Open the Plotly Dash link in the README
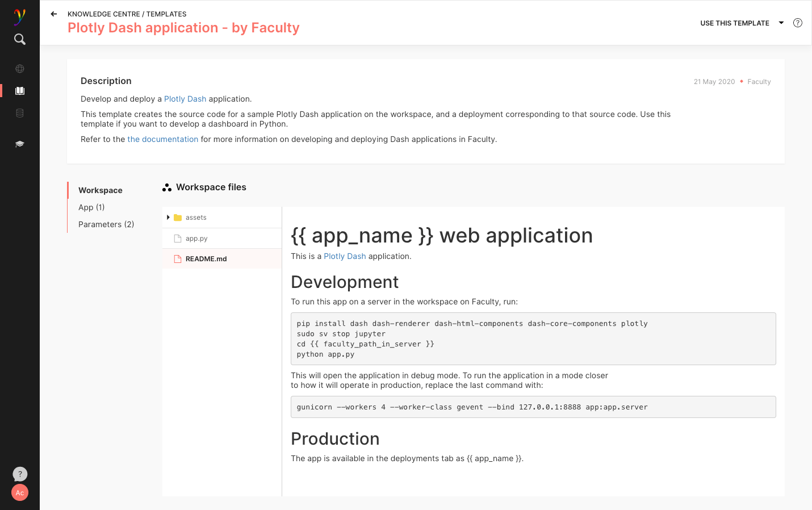Screen dimensions: 812x510 (345, 256)
